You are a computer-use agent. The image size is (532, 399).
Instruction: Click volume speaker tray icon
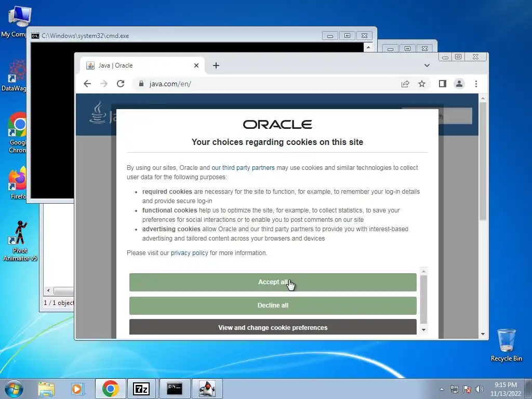[480, 389]
